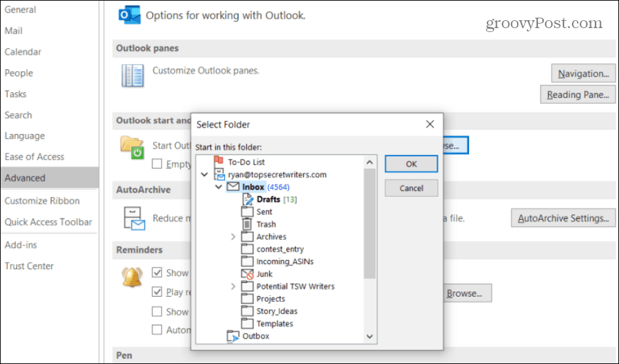Click the contest_entry folder icon
The width and height of the screenshot is (619, 364).
tap(247, 249)
